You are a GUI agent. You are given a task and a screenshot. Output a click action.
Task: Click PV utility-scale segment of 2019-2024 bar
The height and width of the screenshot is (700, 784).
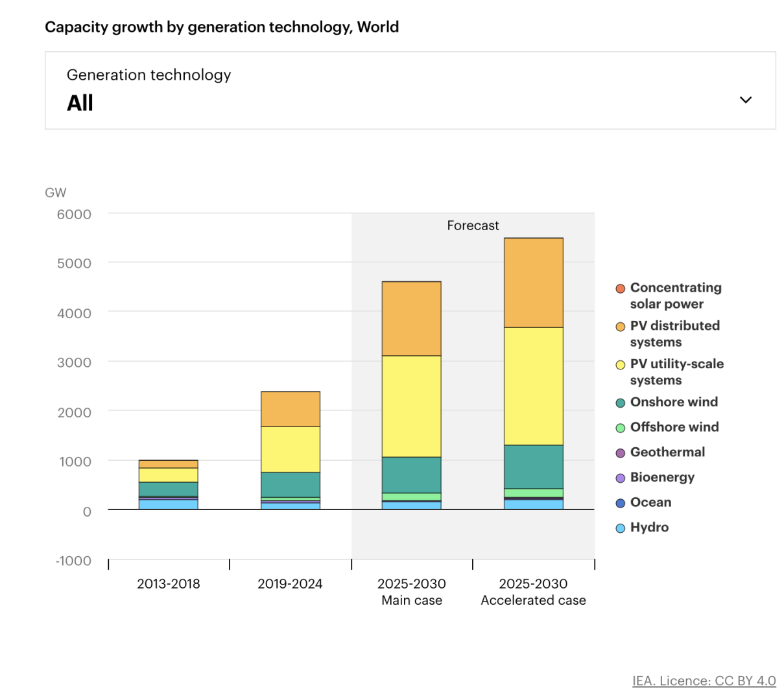[x=291, y=449]
